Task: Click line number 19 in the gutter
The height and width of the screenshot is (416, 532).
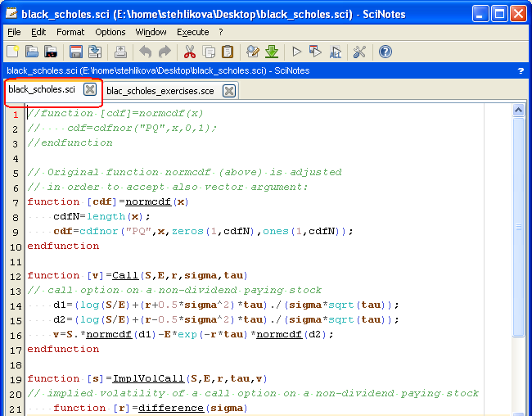Action: [x=16, y=380]
